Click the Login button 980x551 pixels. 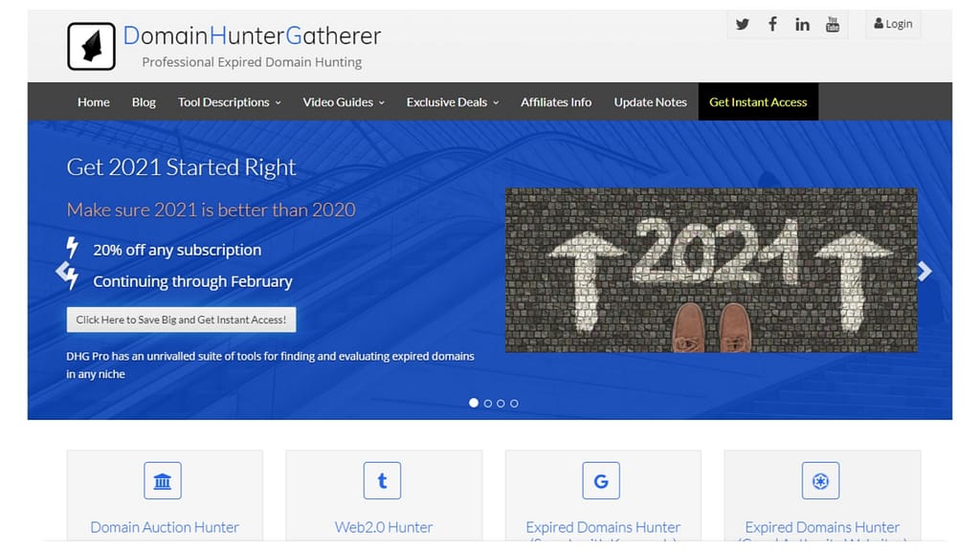pos(893,25)
